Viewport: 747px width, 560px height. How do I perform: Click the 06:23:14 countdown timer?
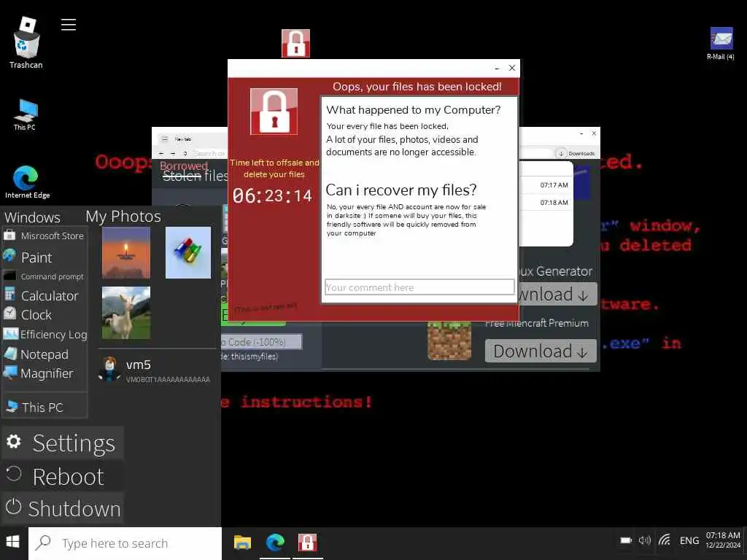pos(272,195)
